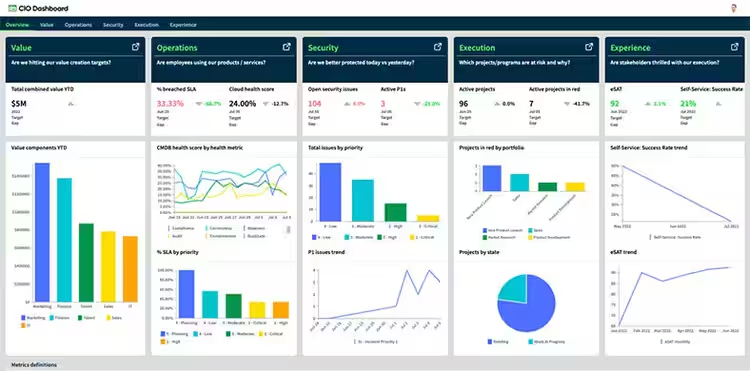Click down arrow beside -66.7% change
750x371 pixels.
199,103
